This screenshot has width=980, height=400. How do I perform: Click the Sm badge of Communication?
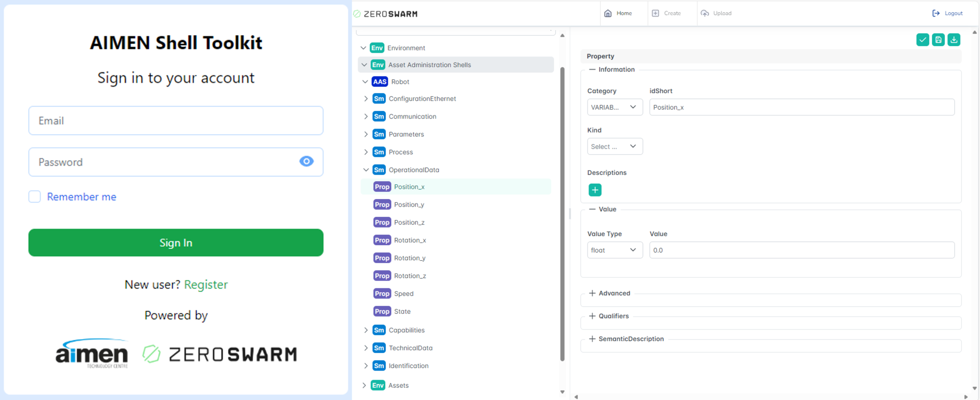(x=379, y=116)
